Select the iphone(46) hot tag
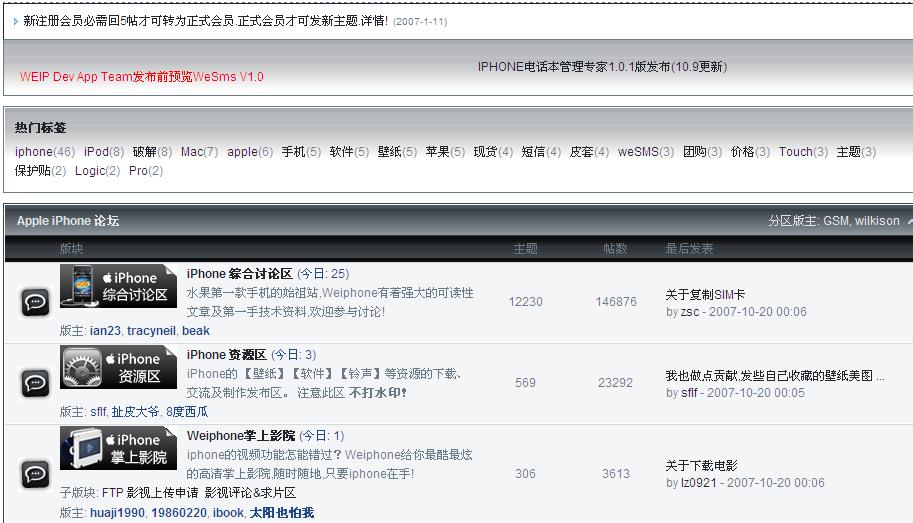 45,151
